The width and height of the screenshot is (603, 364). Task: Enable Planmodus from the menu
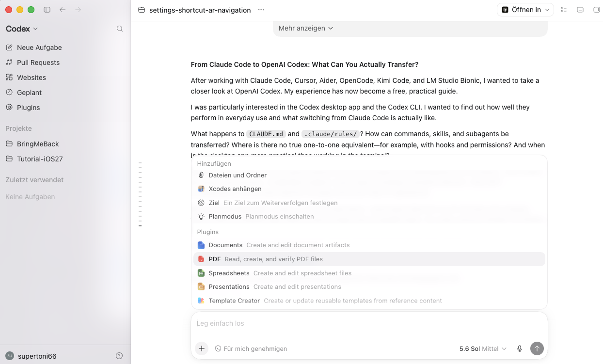click(369, 217)
